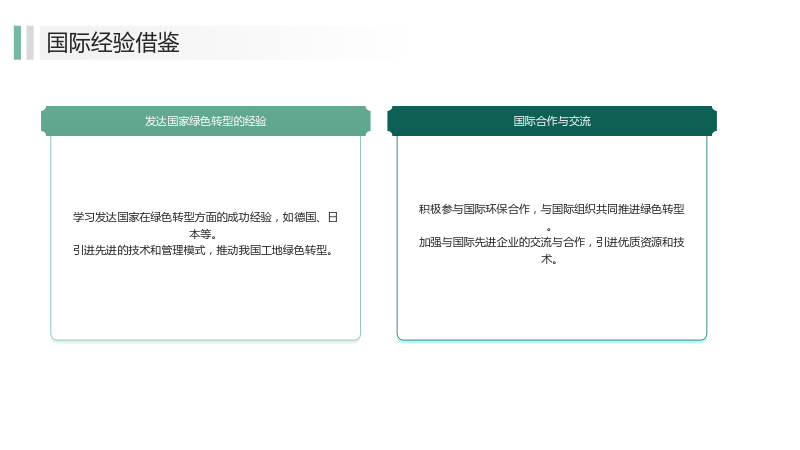This screenshot has width=800, height=450.
Task: Click the light green header 发达国家绿色转型的经验
Action: click(206, 121)
